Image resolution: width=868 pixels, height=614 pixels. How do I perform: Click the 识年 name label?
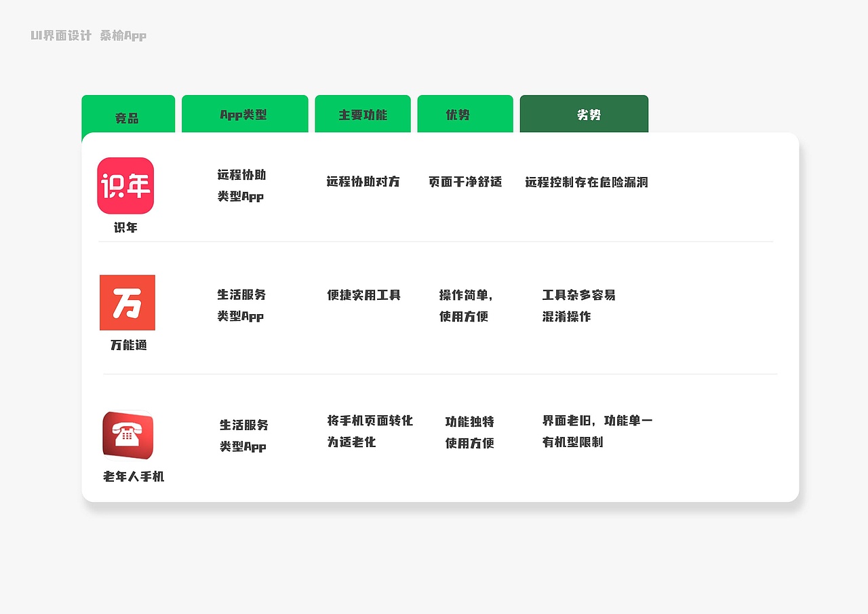pos(125,227)
